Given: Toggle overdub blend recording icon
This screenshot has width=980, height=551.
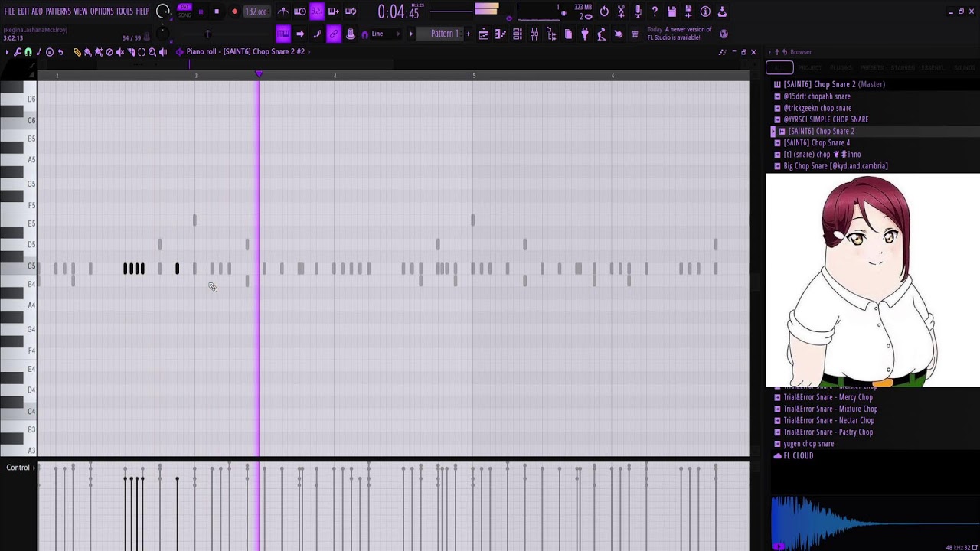Looking at the screenshot, I should pos(333,11).
